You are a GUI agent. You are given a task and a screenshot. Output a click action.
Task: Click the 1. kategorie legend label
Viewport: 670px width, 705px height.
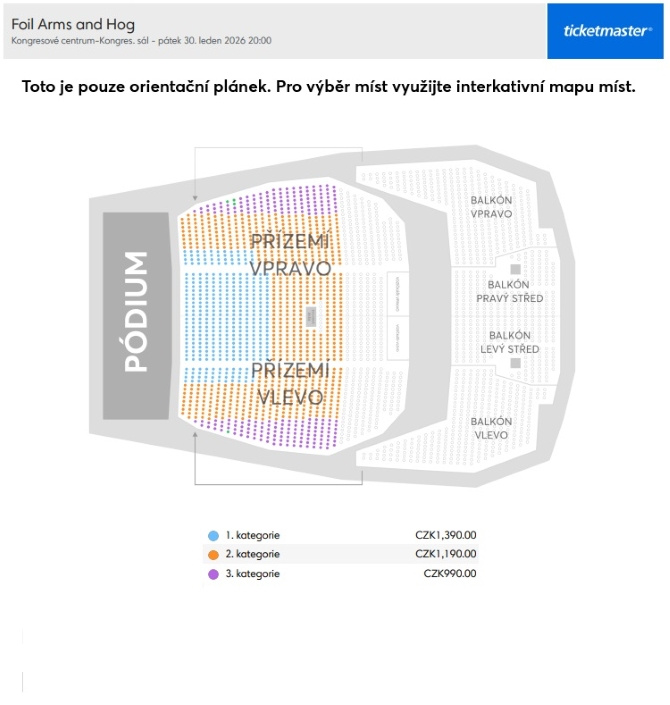click(x=253, y=535)
